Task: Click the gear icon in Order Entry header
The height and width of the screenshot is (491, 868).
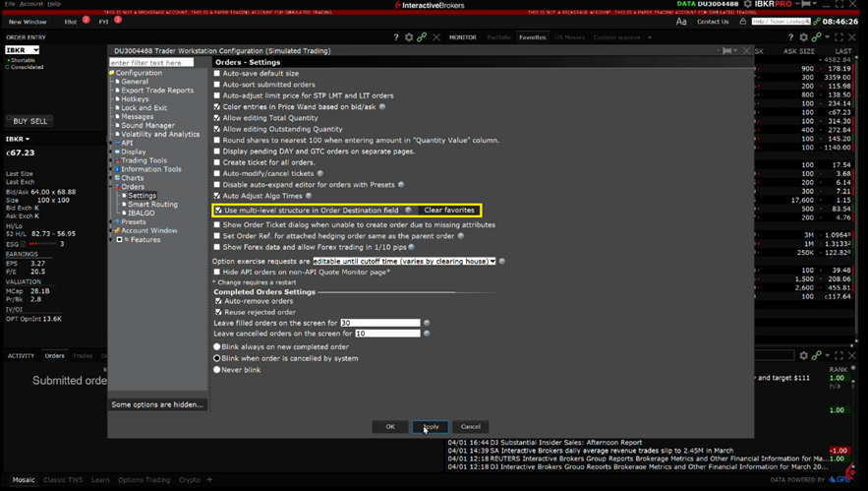Action: pyautogui.click(x=409, y=37)
